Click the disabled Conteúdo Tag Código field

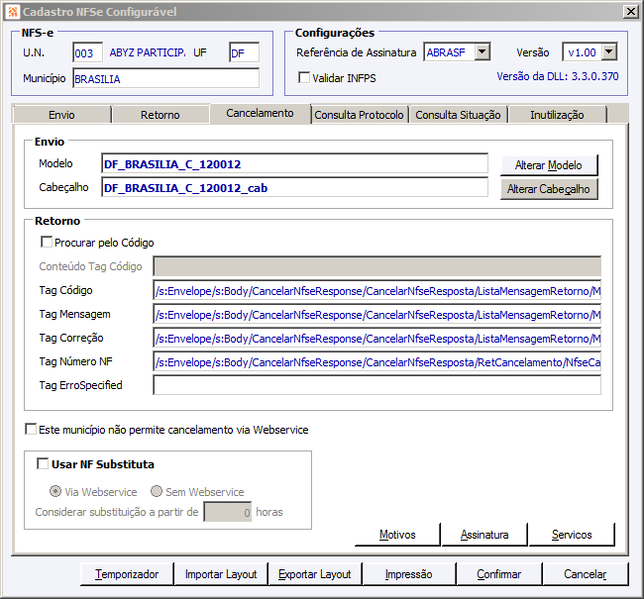pyautogui.click(x=377, y=266)
